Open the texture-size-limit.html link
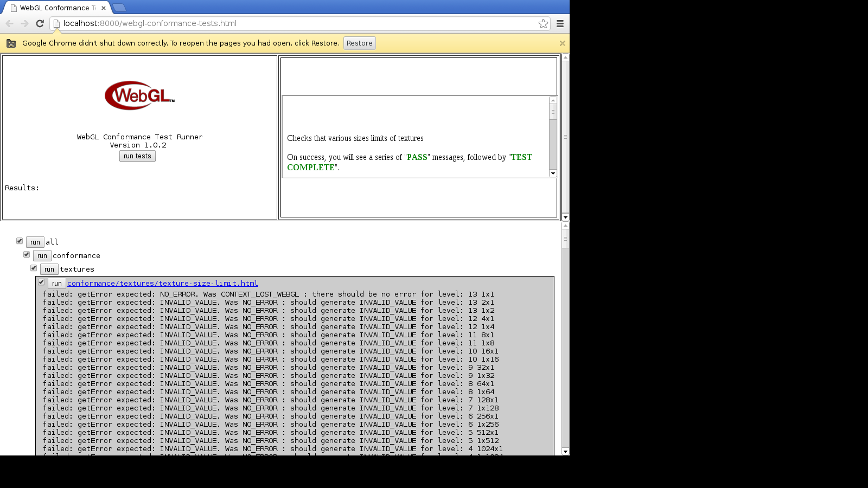 coord(162,283)
